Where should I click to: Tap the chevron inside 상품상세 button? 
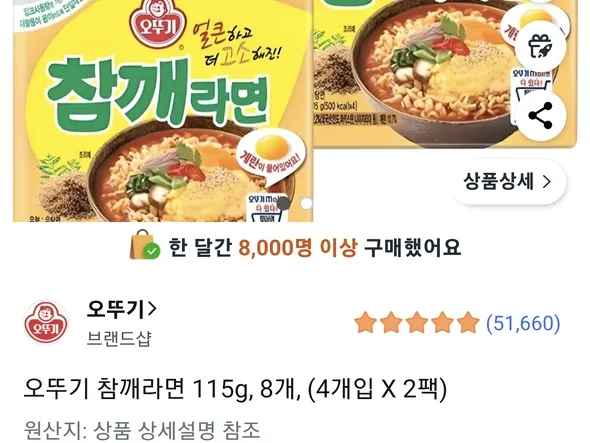(x=547, y=182)
